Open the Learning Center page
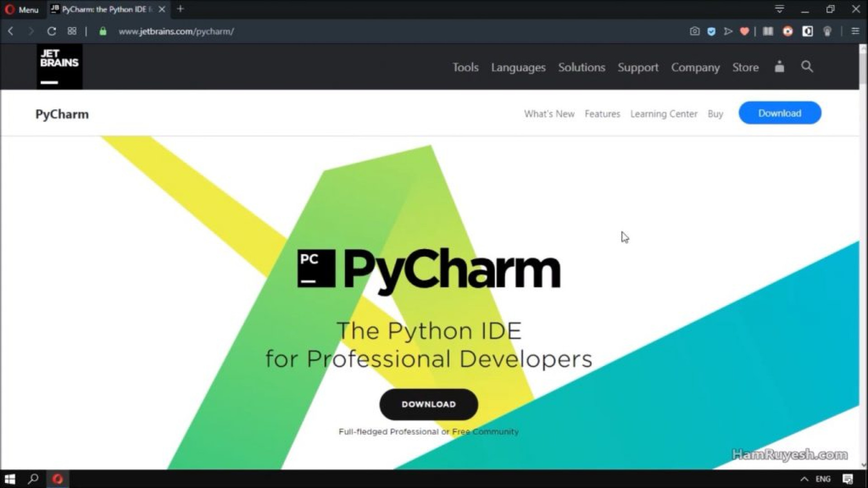The image size is (868, 488). 664,114
